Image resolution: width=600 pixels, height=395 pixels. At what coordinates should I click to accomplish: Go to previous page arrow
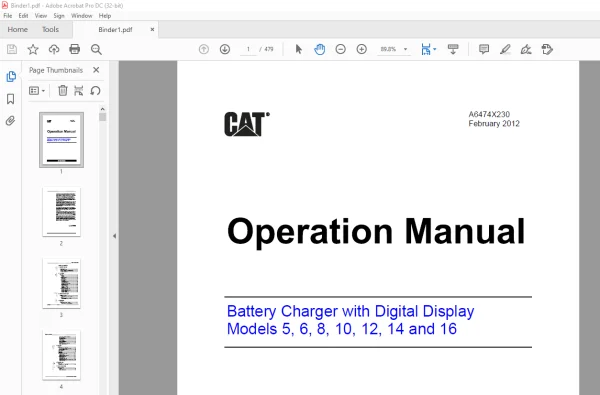point(204,49)
